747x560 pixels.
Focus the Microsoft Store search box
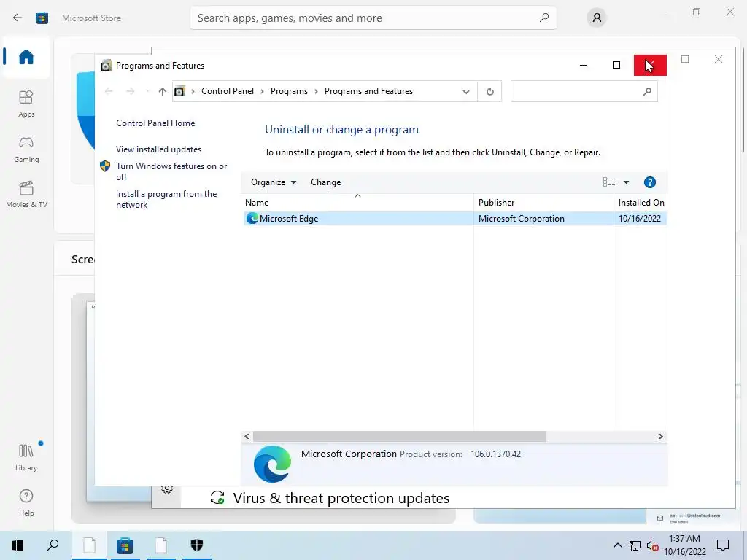pos(373,18)
